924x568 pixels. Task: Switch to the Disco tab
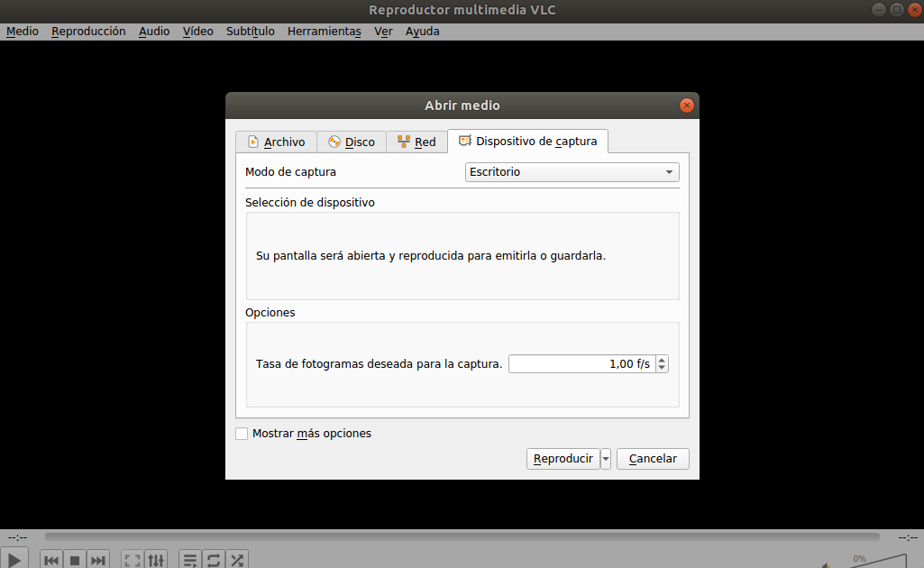[x=352, y=142]
